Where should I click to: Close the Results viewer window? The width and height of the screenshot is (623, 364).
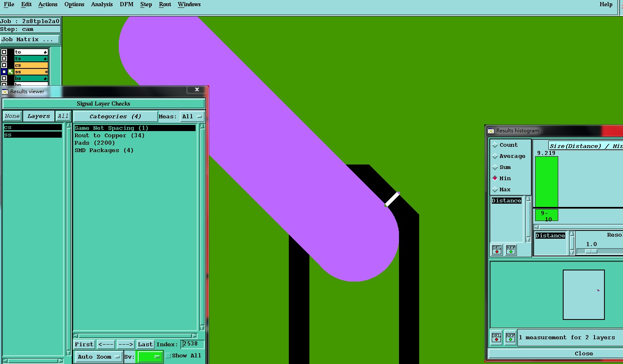click(197, 89)
